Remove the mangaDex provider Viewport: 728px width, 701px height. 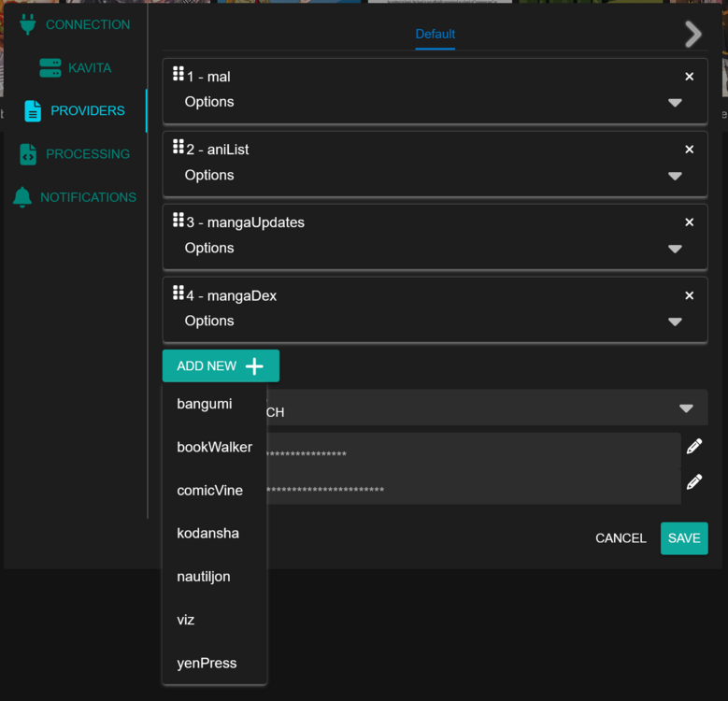[689, 295]
